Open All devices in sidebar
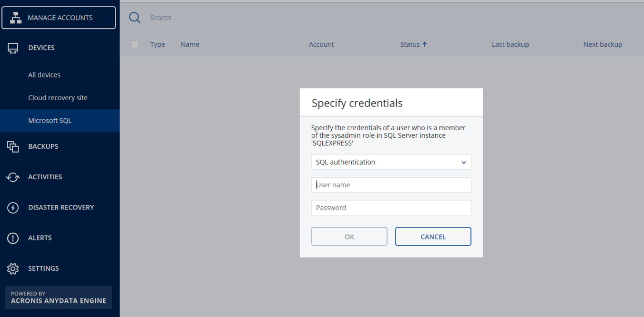644x317 pixels. [x=44, y=75]
